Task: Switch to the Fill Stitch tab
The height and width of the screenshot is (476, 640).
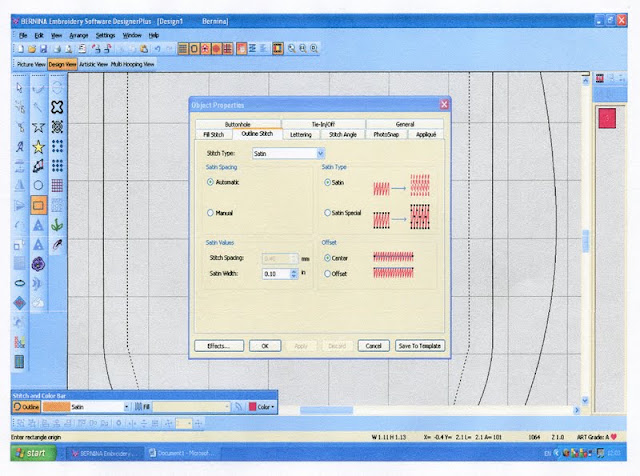Action: [214, 135]
